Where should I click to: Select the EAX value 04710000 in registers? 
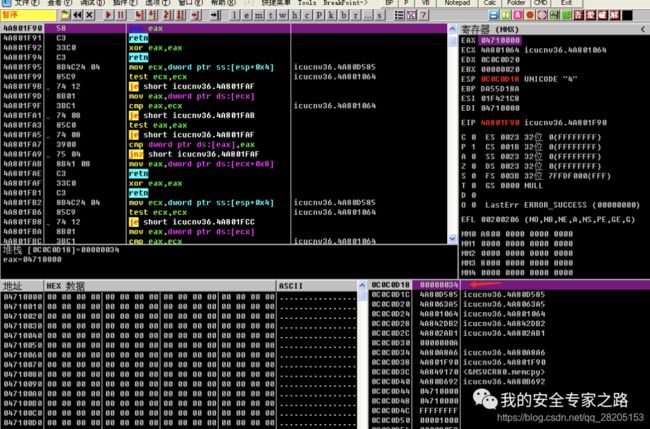(500, 40)
